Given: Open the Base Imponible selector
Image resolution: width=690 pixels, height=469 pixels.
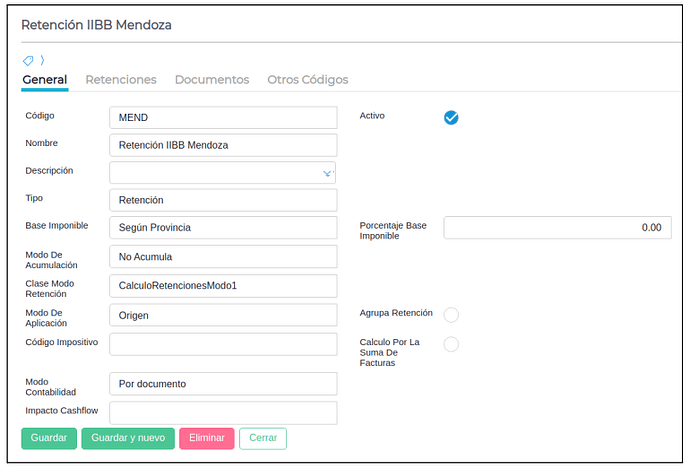Looking at the screenshot, I should point(223,228).
